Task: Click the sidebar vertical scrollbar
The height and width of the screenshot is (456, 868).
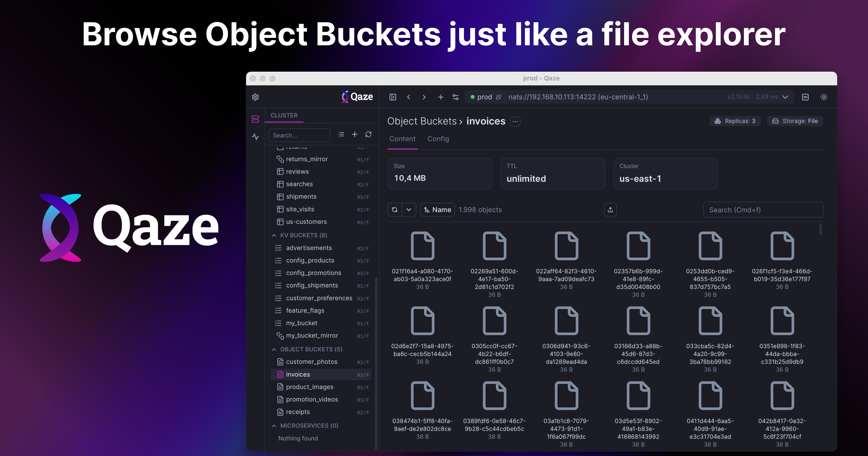Action: (376, 363)
